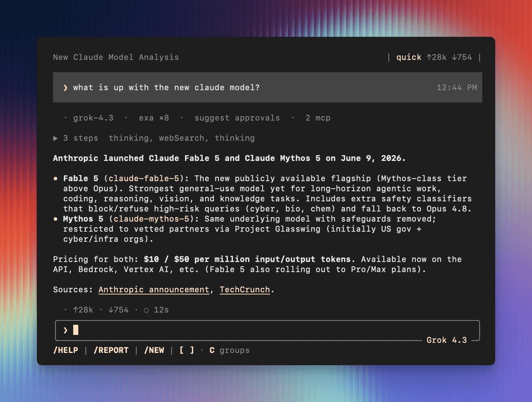The width and height of the screenshot is (532, 402).
Task: Click the prompt chevron icon in user message
Action: coord(65,88)
